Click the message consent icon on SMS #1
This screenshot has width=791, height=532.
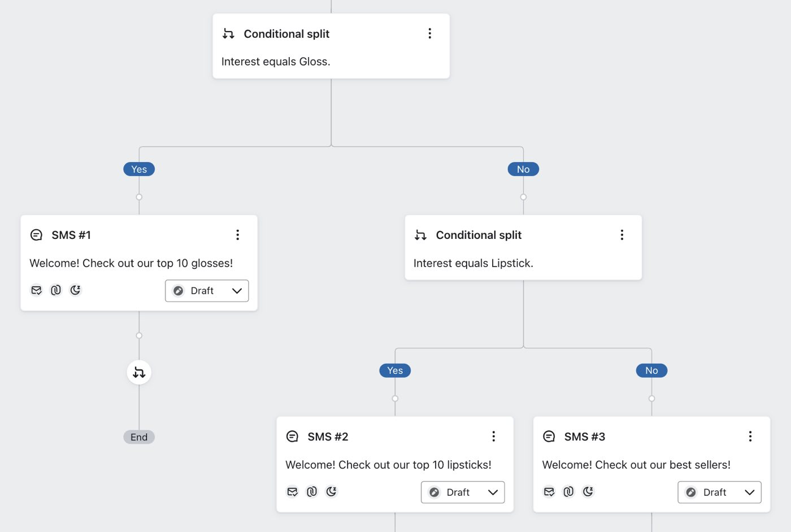point(36,290)
